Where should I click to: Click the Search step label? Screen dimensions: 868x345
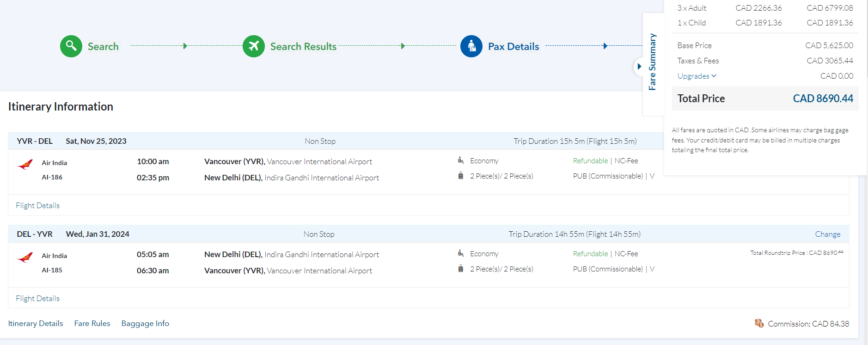pyautogui.click(x=103, y=46)
